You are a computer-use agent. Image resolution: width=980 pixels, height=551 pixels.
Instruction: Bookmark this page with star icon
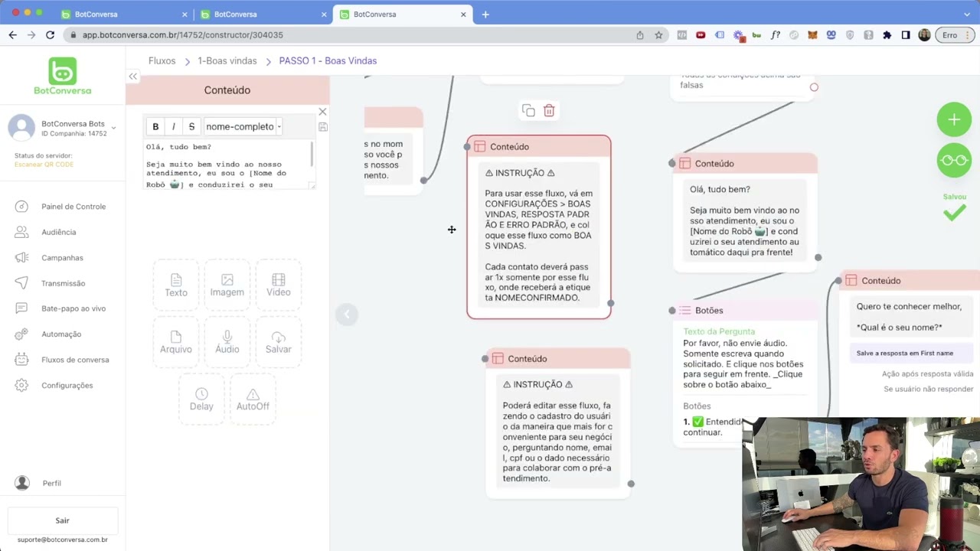(658, 34)
